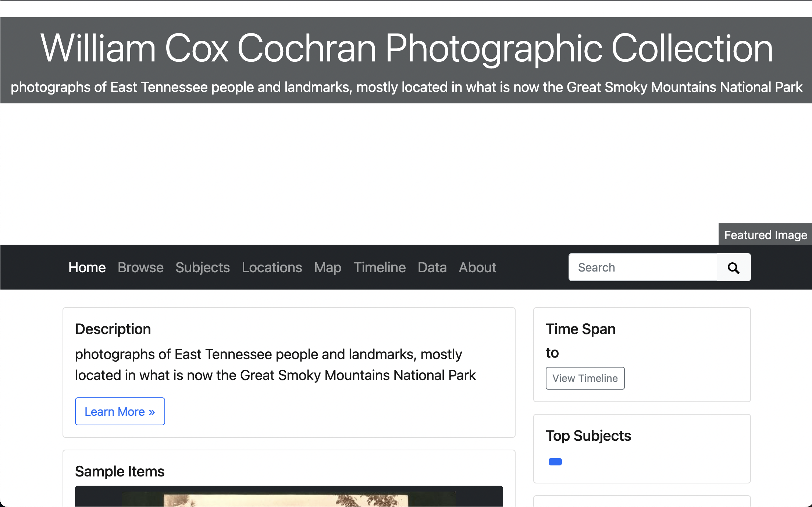Open the Subjects nav link
This screenshot has height=507, width=812.
203,267
